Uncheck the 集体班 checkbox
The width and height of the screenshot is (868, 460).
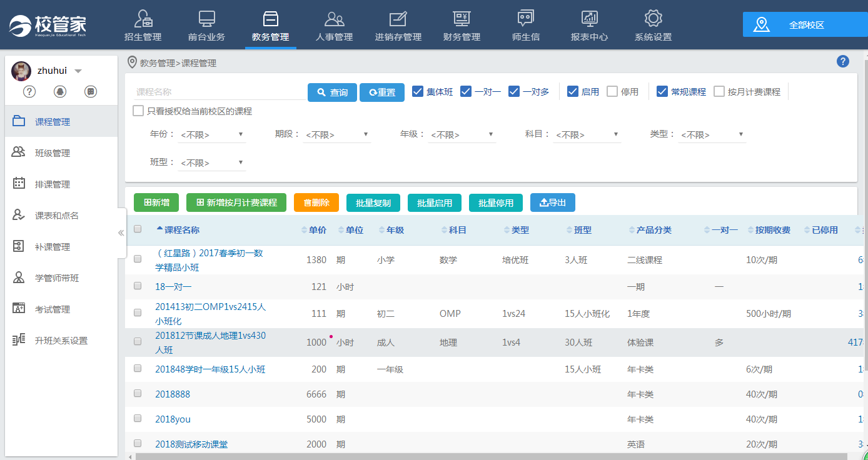418,92
